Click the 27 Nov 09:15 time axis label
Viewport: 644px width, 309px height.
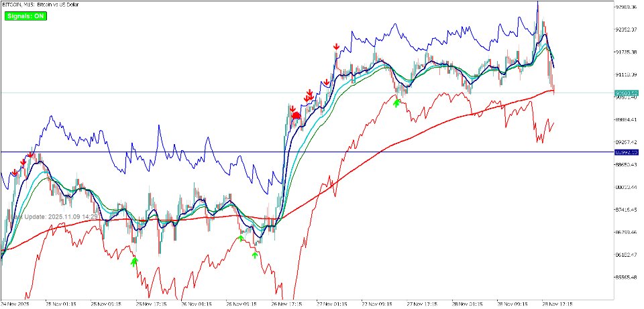coord(376,305)
